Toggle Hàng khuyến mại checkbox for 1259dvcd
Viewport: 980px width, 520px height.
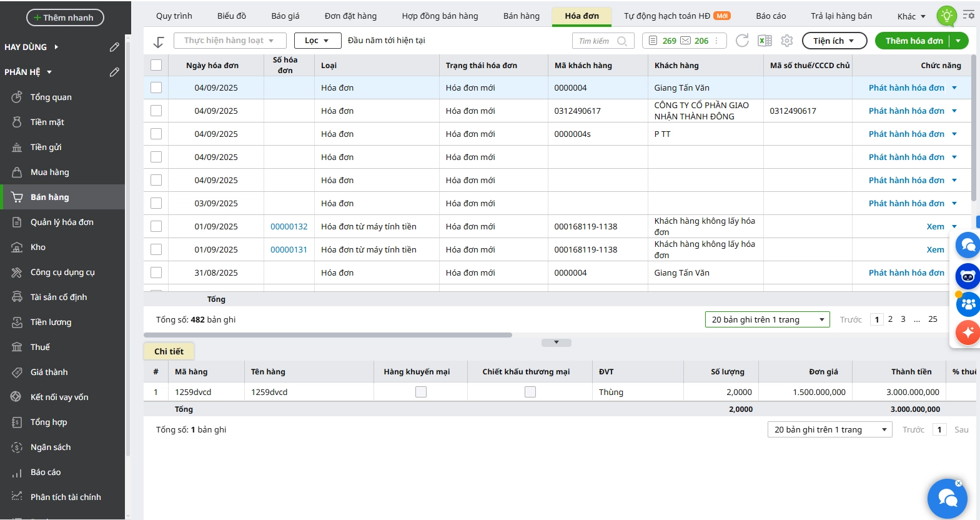[x=421, y=392]
